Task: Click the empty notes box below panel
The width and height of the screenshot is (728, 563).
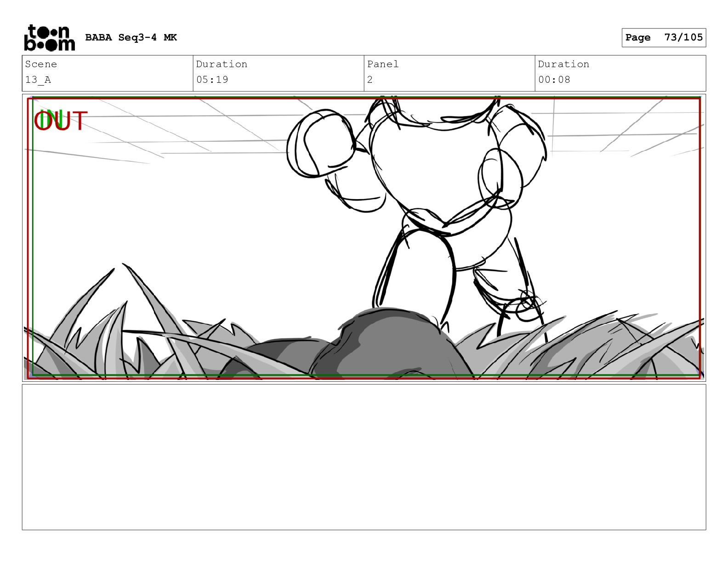Action: [364, 457]
